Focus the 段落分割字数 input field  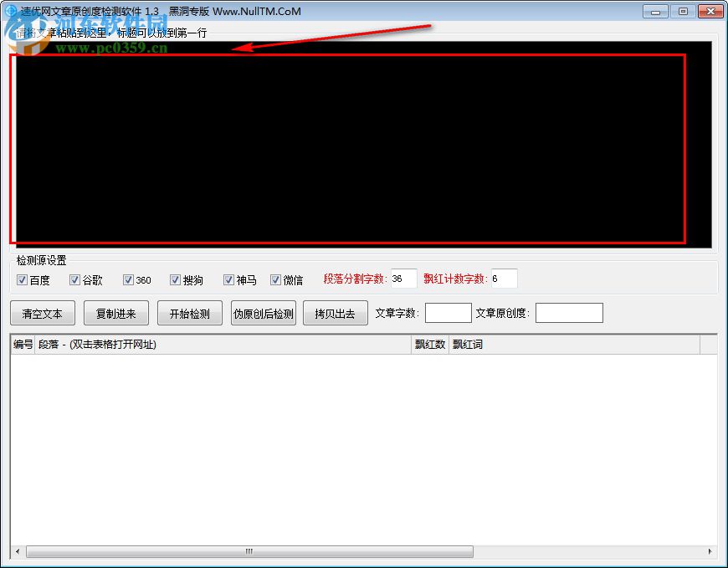[403, 279]
